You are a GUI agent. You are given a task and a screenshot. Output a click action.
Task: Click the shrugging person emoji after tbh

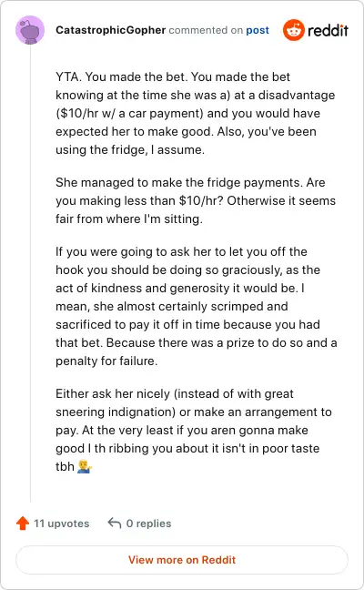click(85, 466)
